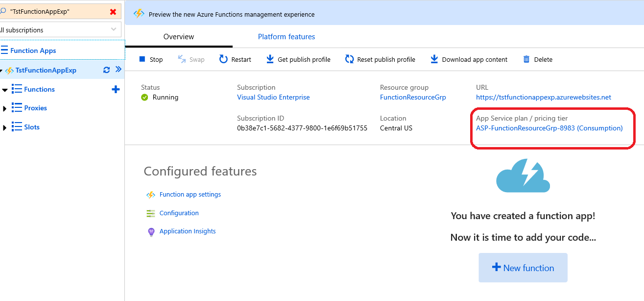Open the Proxies list
This screenshot has width=644, height=301.
(x=35, y=108)
